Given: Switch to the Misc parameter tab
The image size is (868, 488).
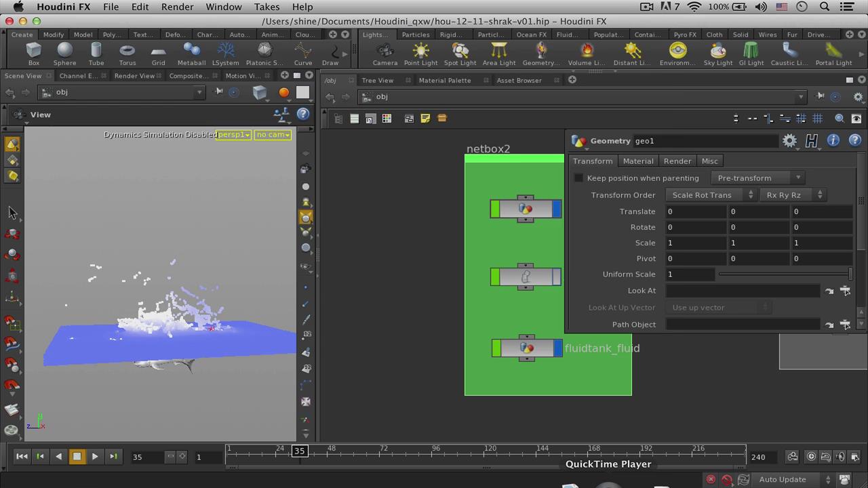Looking at the screenshot, I should click(709, 161).
